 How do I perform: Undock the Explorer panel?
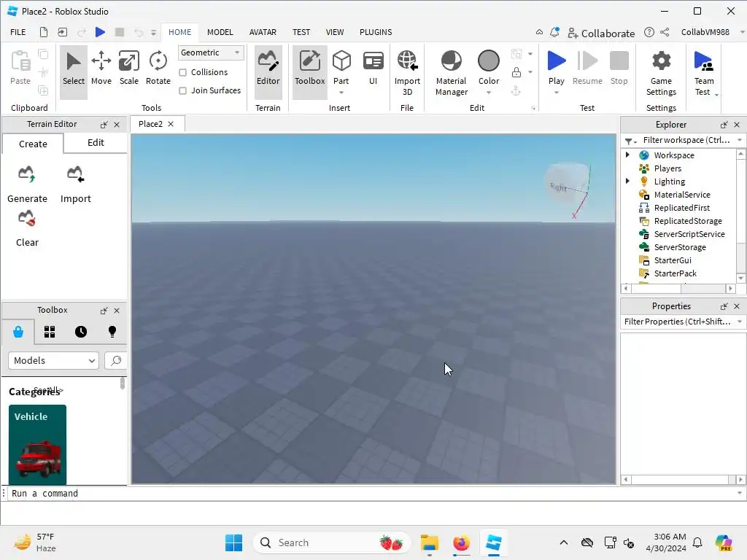pos(724,124)
